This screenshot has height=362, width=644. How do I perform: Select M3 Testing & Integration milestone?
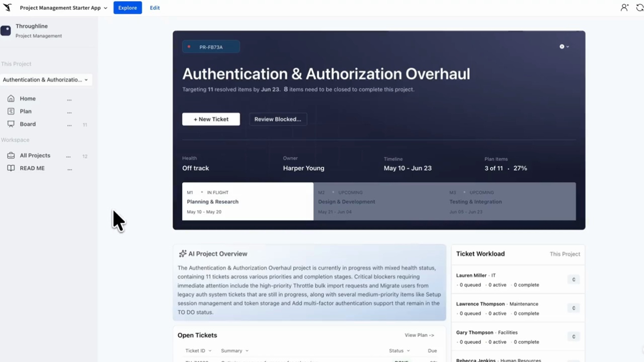click(510, 201)
